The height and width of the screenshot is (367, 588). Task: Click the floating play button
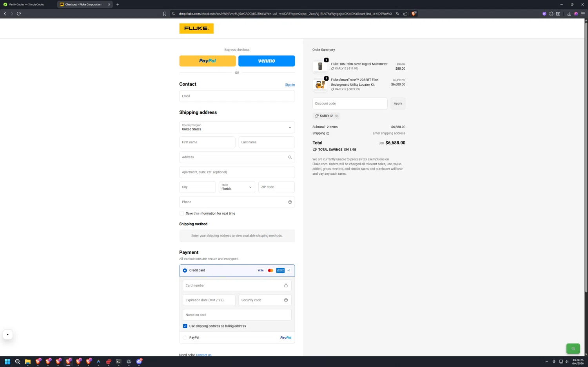[7, 334]
